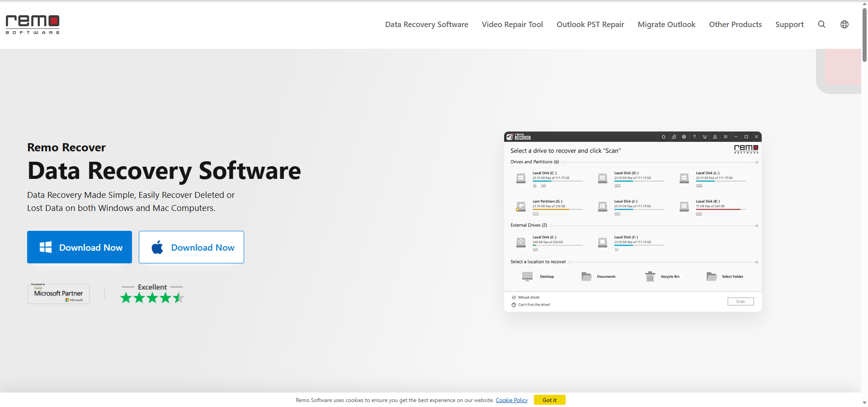This screenshot has height=407, width=868.
Task: Collapse the External Drives section arrow
Action: pos(757,225)
